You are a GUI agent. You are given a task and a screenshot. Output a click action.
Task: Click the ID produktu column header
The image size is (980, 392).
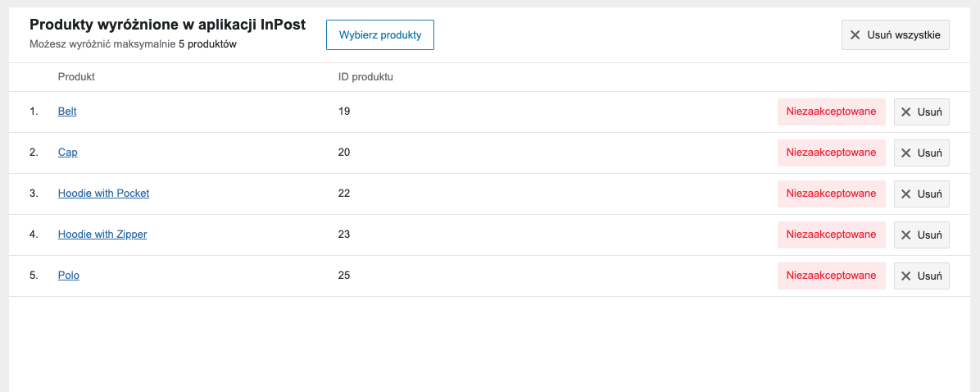pyautogui.click(x=365, y=77)
